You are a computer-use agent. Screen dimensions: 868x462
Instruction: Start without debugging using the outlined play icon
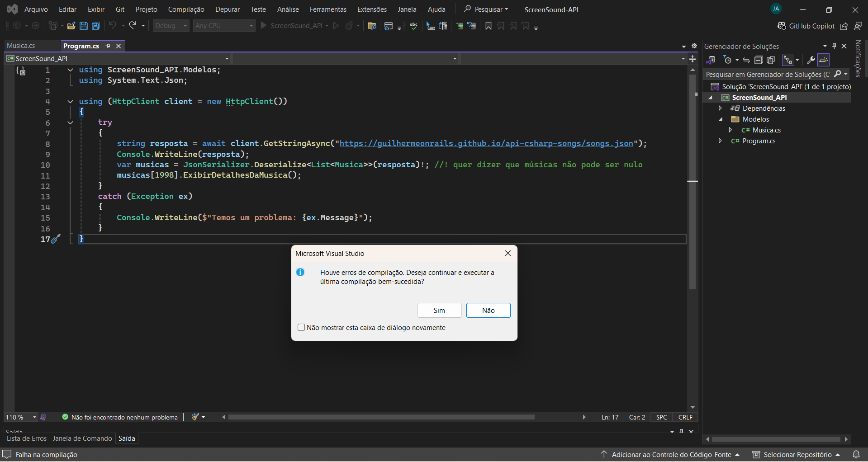(336, 26)
